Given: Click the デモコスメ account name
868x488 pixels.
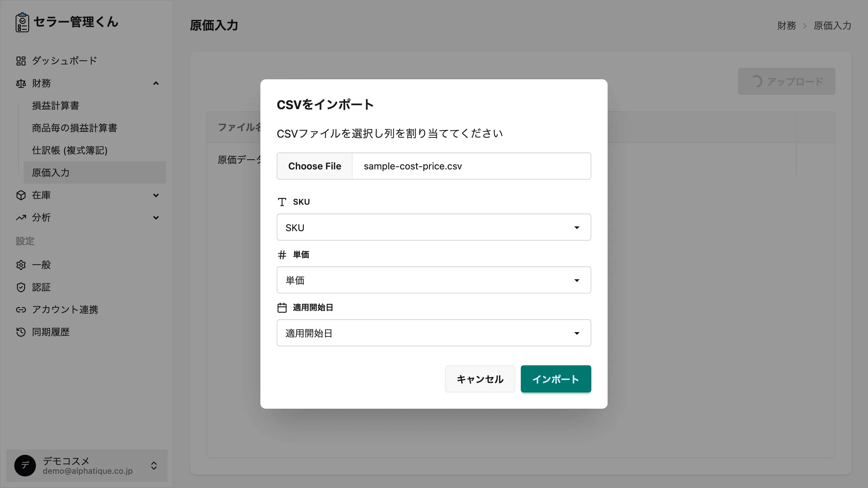Looking at the screenshot, I should (66, 461).
